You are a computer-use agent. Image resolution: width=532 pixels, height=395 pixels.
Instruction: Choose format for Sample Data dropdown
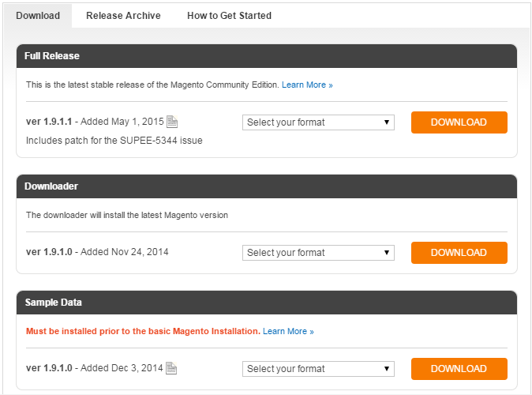point(318,369)
